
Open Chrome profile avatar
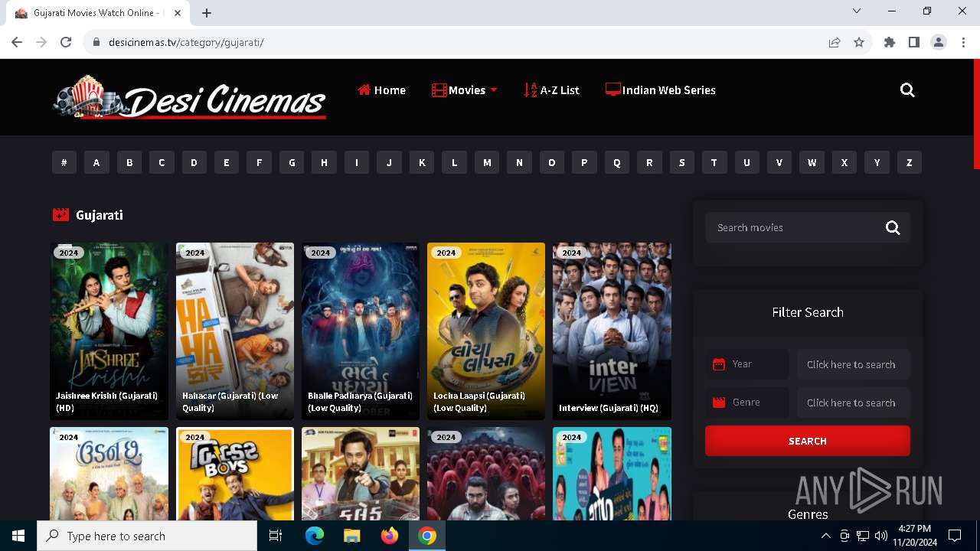(939, 42)
